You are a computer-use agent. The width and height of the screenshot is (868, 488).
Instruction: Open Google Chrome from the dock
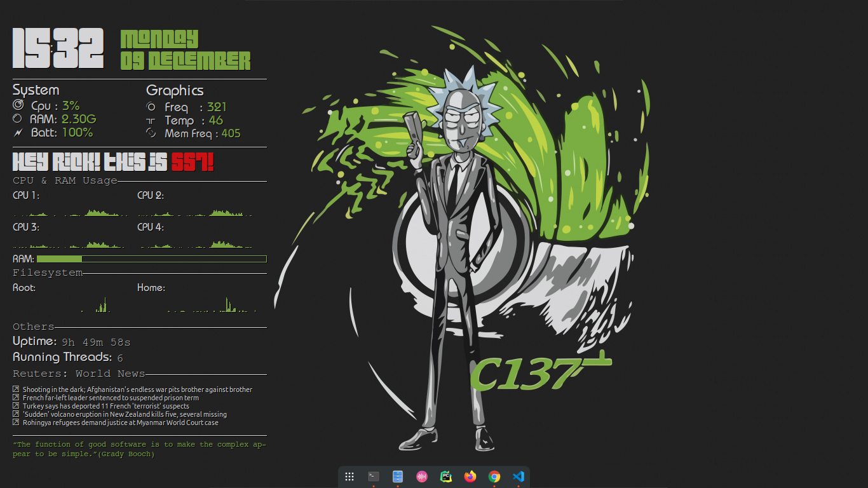[494, 477]
